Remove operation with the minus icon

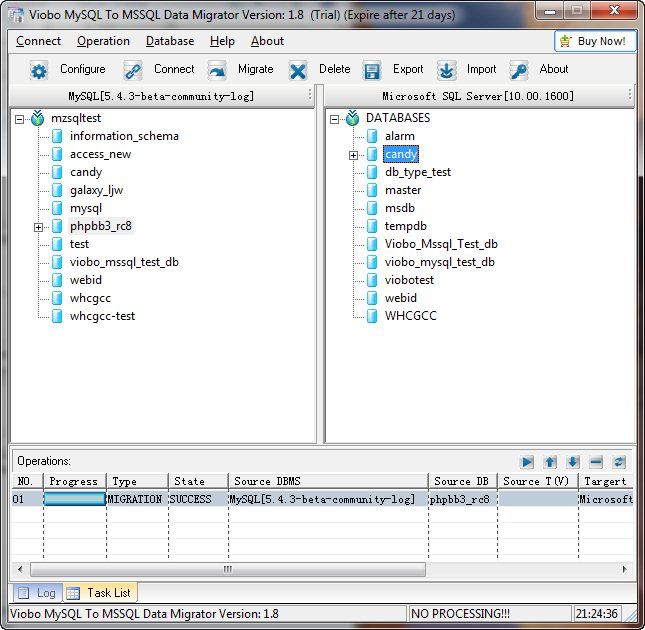click(x=596, y=462)
